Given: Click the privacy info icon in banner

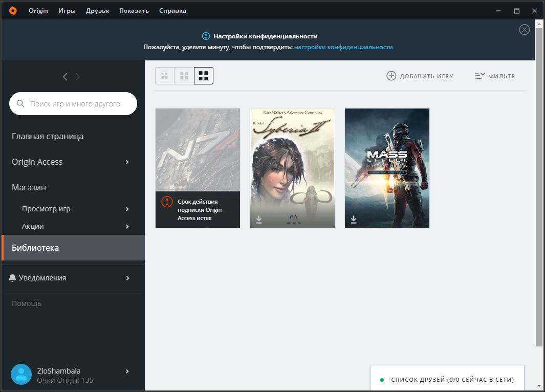Looking at the screenshot, I should point(206,36).
